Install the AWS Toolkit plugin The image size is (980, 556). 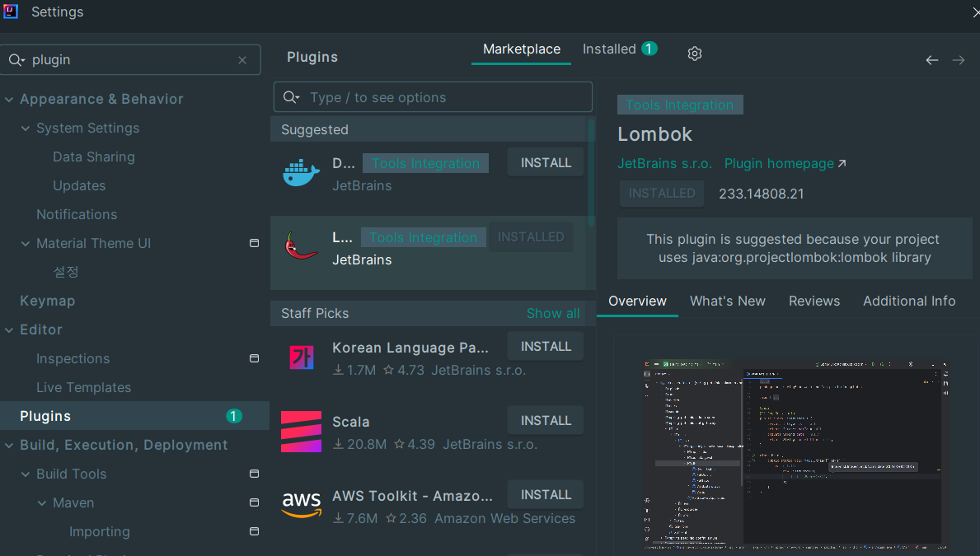coord(546,495)
